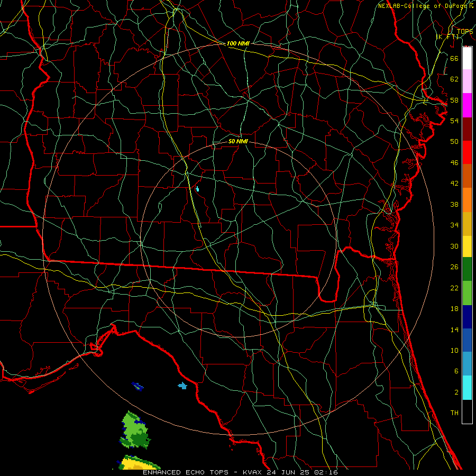Click the "K FT" units label
This screenshot has height=476, width=476.
point(447,36)
